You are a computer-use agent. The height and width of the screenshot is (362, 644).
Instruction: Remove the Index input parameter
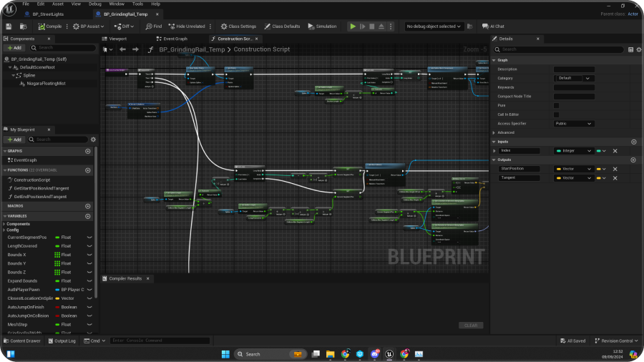point(615,151)
